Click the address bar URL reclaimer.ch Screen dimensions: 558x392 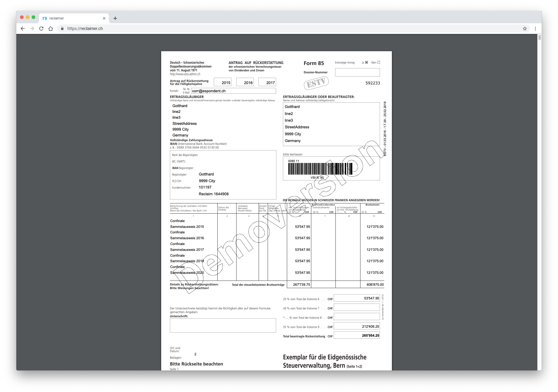85,29
